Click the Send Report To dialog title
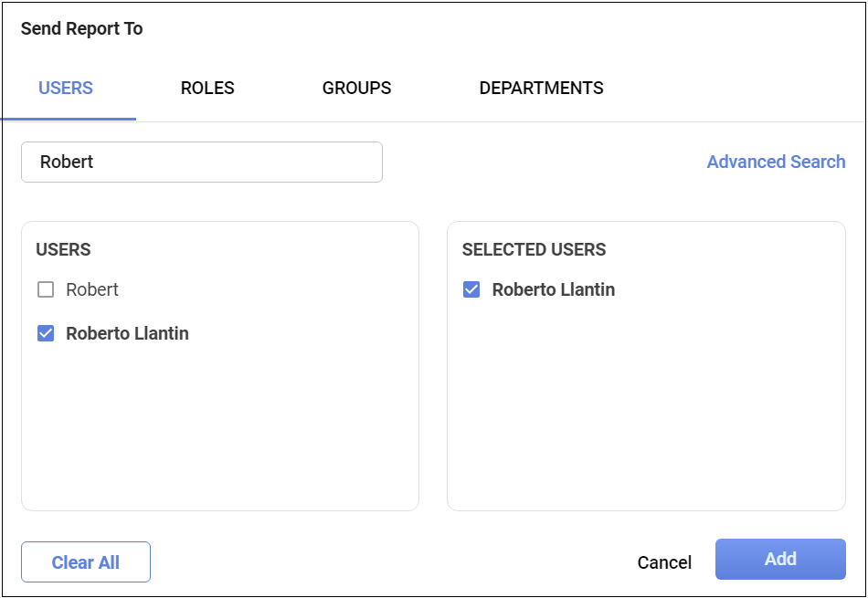This screenshot has width=868, height=598. click(82, 28)
